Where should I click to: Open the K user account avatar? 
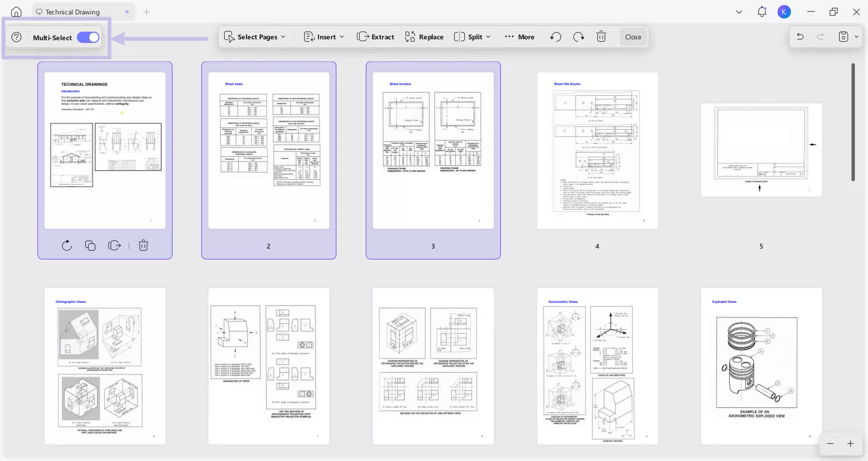[x=784, y=12]
